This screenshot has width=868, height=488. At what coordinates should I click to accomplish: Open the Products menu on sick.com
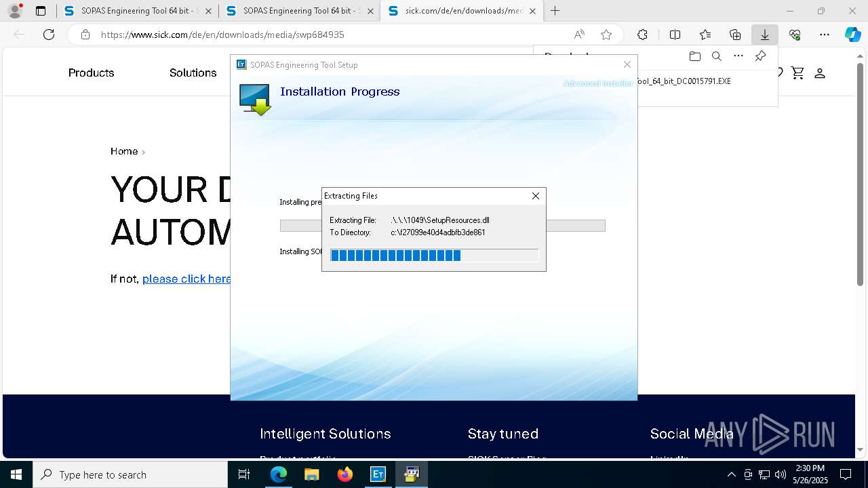[91, 73]
